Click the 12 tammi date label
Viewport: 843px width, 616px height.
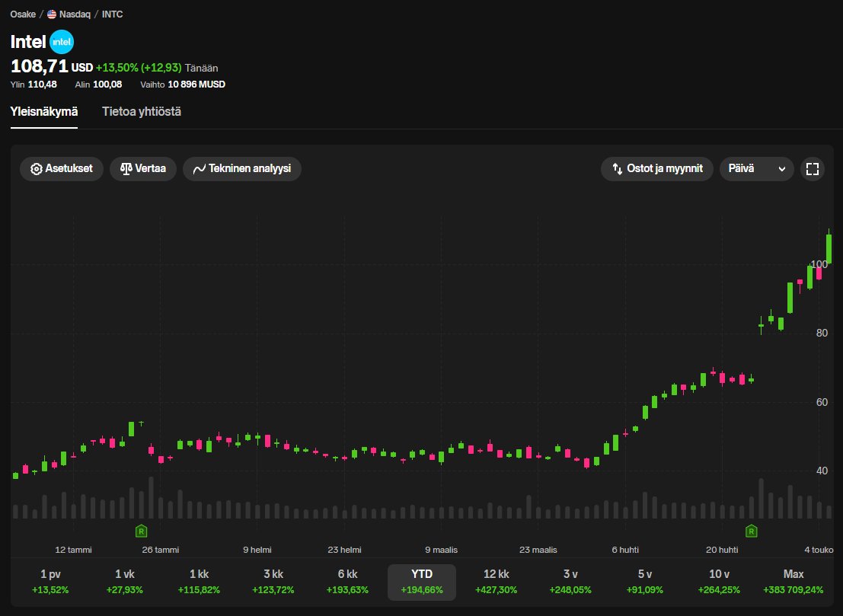(x=74, y=550)
